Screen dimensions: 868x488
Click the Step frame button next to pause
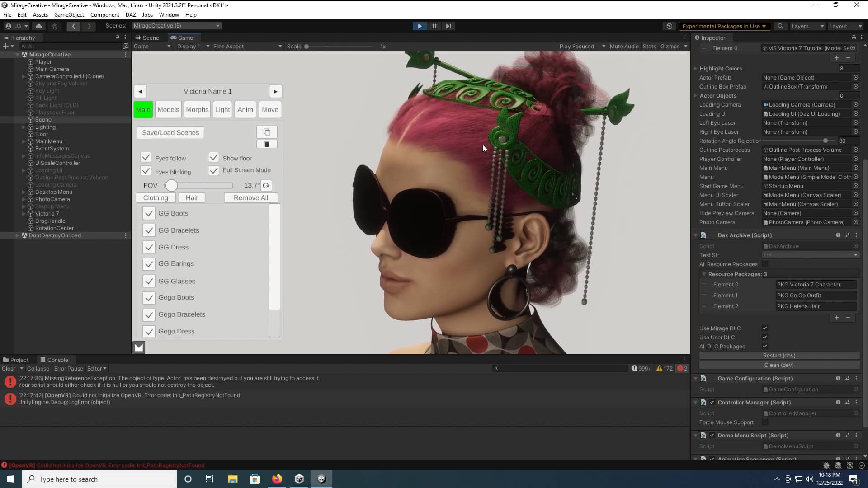[x=448, y=26]
